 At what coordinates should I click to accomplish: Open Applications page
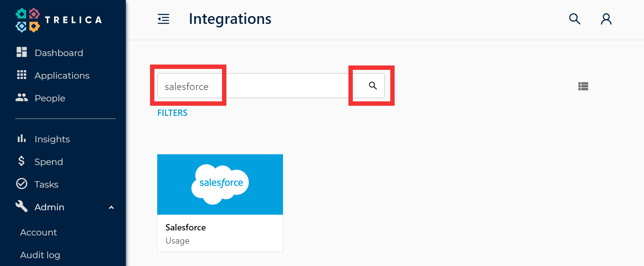pyautogui.click(x=62, y=76)
